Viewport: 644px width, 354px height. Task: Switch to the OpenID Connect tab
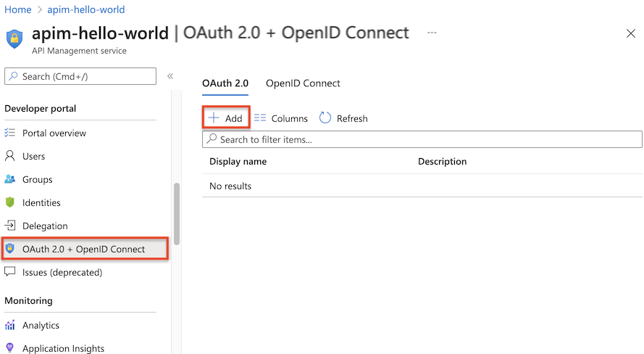[303, 83]
